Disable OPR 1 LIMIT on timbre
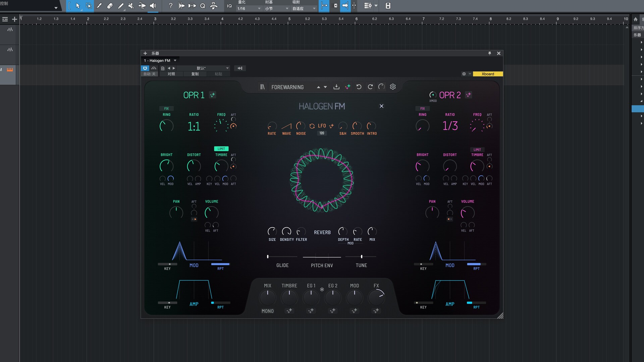This screenshot has height=362, width=644. point(221,149)
